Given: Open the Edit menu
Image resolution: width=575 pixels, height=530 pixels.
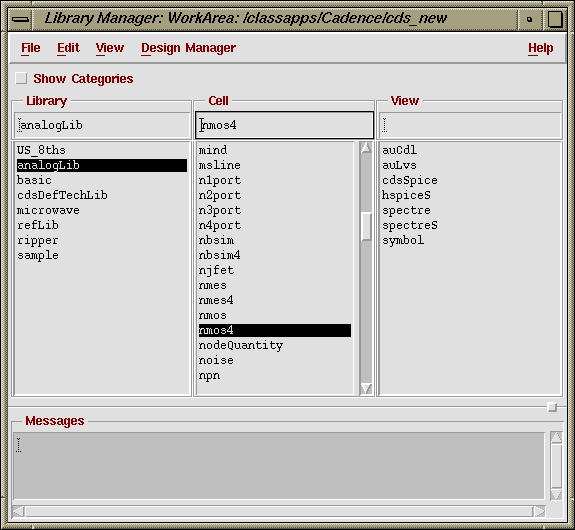Looking at the screenshot, I should pos(68,48).
